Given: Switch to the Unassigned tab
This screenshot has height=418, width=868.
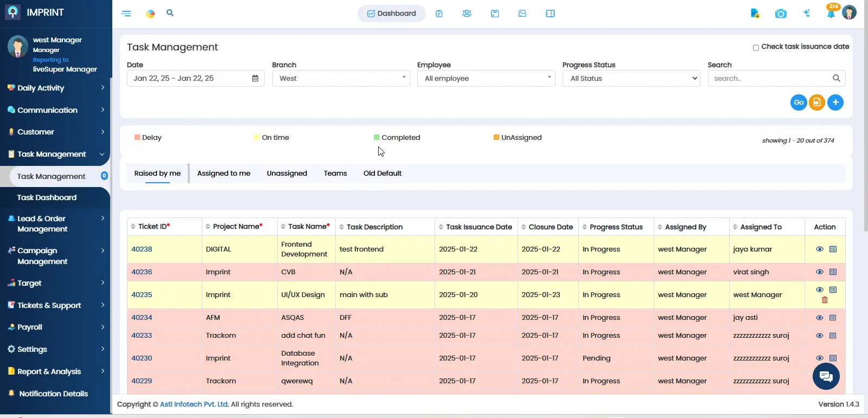Looking at the screenshot, I should 287,173.
